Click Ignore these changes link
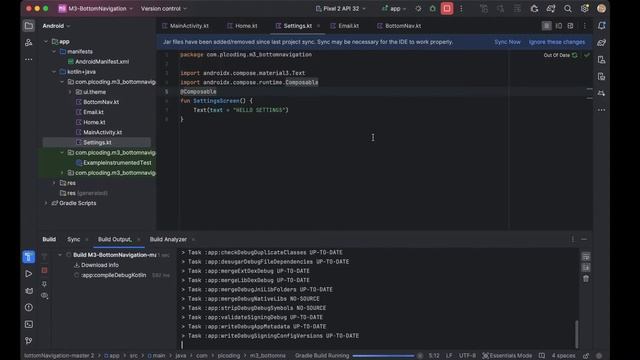640x360 pixels. (x=557, y=42)
